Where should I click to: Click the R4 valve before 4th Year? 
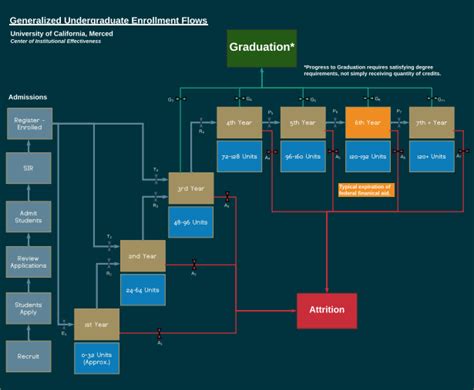pos(201,122)
